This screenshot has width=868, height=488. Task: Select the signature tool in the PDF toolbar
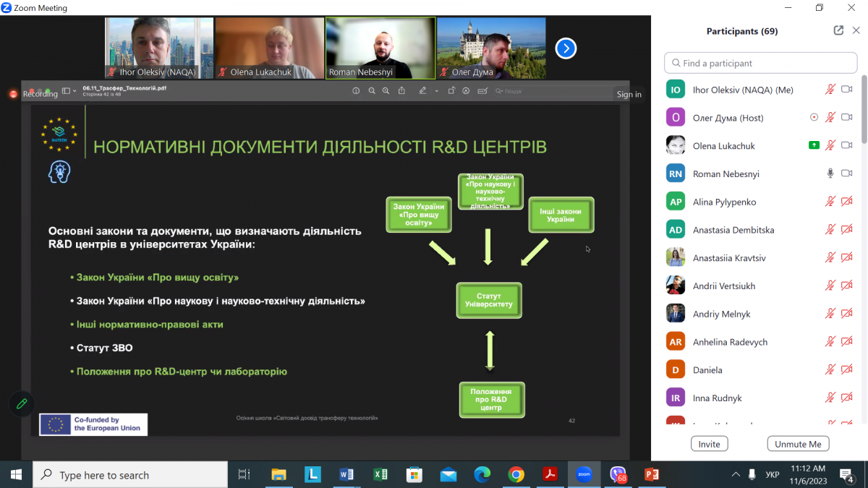click(x=482, y=91)
